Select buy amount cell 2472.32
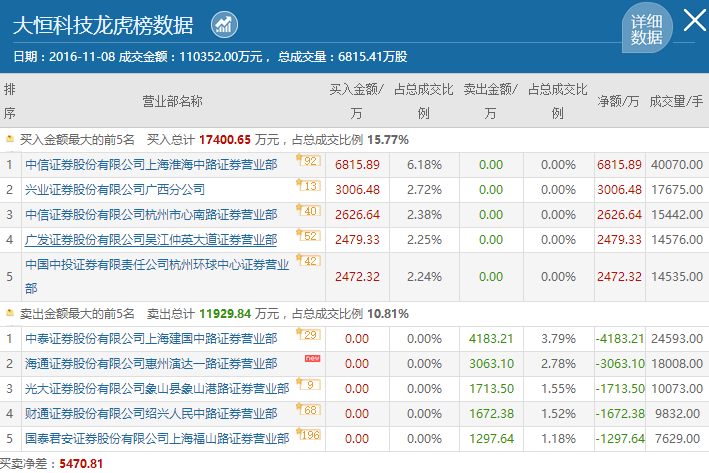709x473 pixels. click(x=357, y=276)
